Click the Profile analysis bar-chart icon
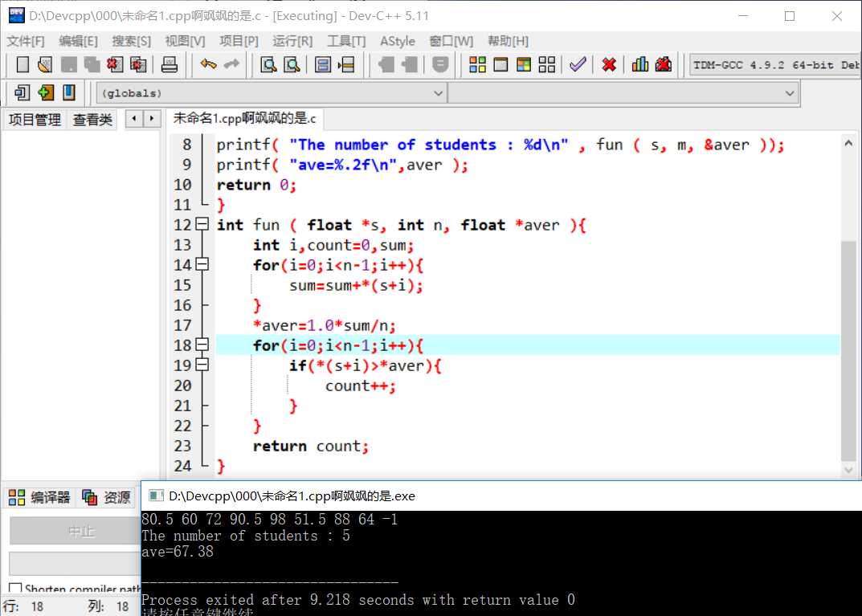The width and height of the screenshot is (862, 616). click(640, 65)
